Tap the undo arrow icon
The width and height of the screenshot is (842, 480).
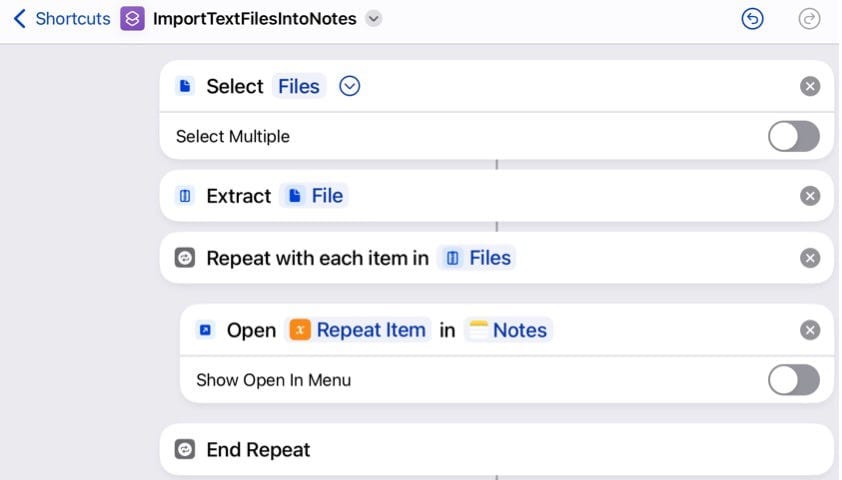752,19
